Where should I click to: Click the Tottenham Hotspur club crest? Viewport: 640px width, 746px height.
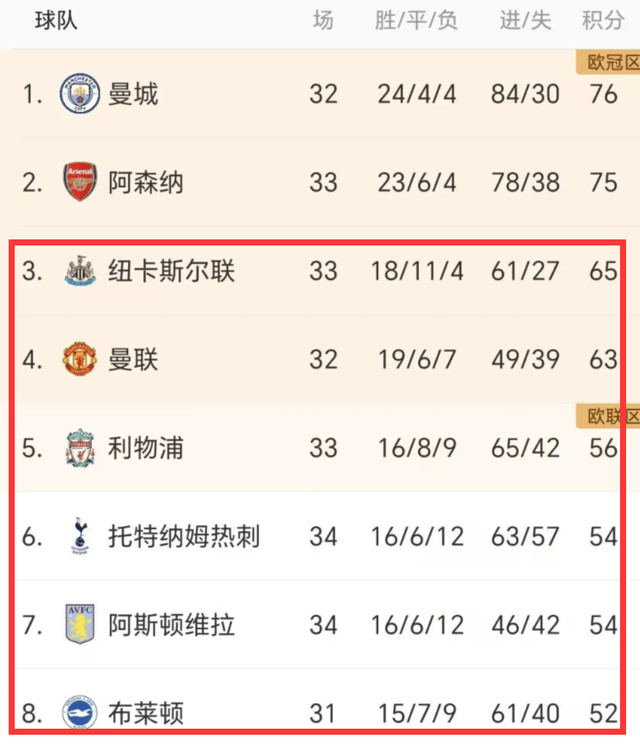point(80,536)
